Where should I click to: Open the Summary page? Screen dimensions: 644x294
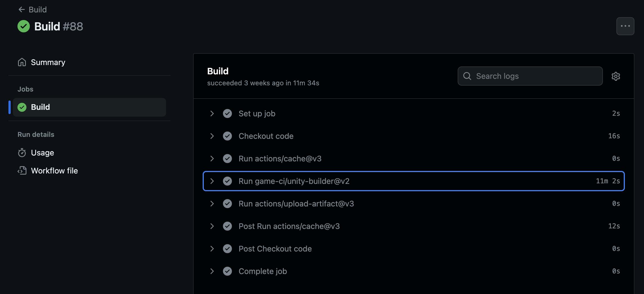point(48,62)
